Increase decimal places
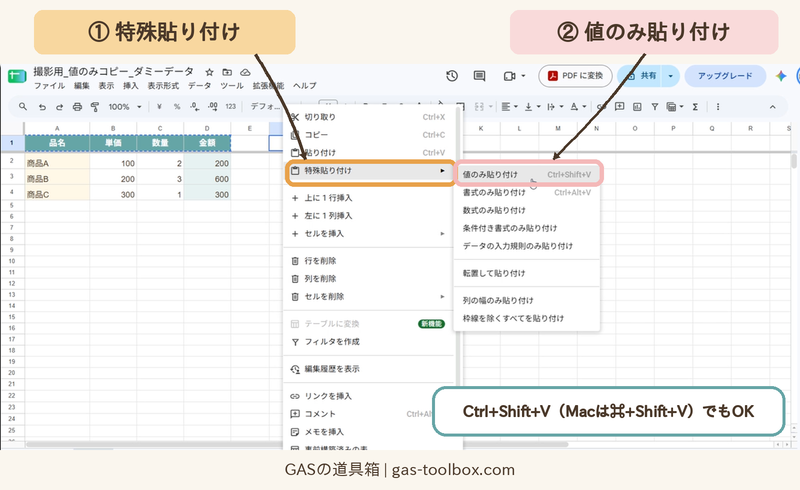Viewport: 800px width, 490px height. click(213, 107)
